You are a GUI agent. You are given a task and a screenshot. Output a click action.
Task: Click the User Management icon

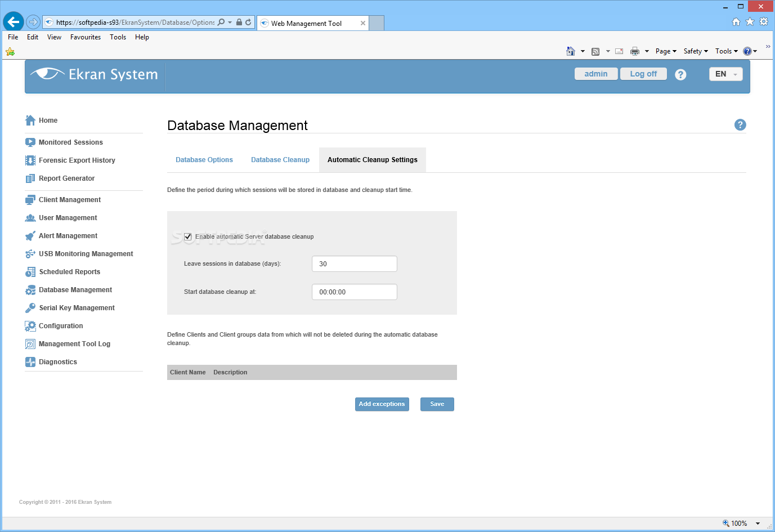30,218
